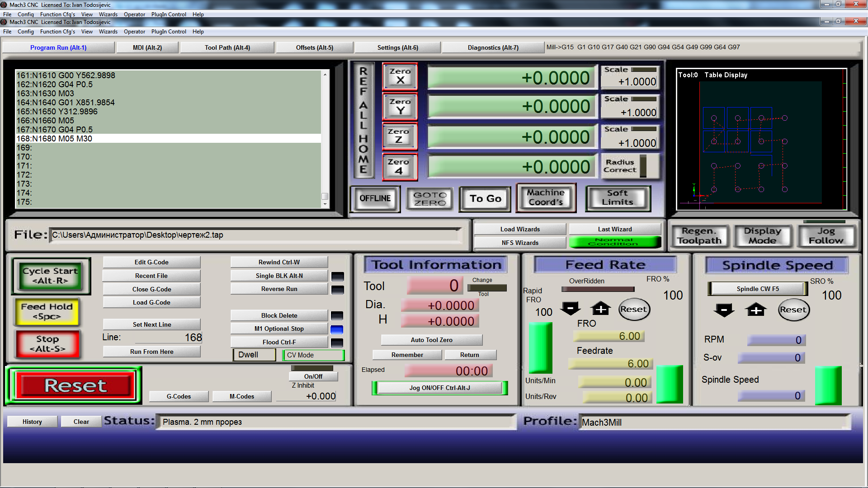Click the tool number input field
The height and width of the screenshot is (488, 868).
pyautogui.click(x=434, y=286)
